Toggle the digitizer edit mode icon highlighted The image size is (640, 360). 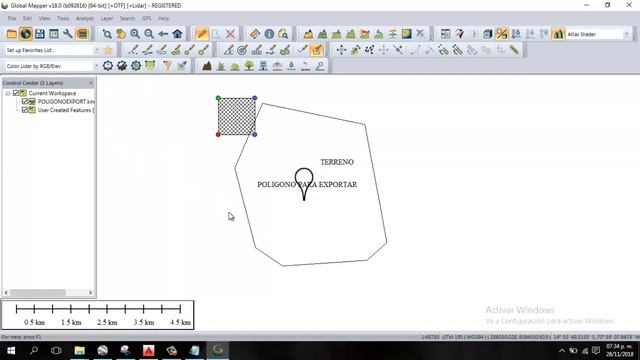tap(317, 50)
